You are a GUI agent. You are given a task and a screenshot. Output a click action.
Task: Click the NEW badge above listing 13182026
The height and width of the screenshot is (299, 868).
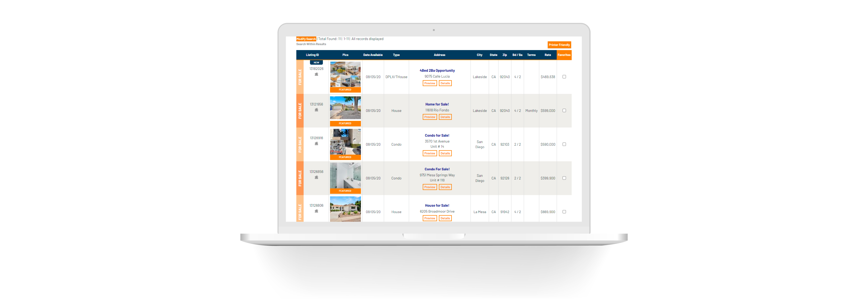(x=316, y=62)
